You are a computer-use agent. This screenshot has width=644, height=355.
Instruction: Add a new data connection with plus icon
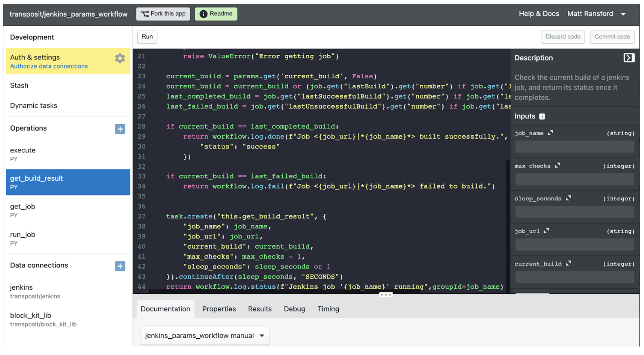click(120, 266)
